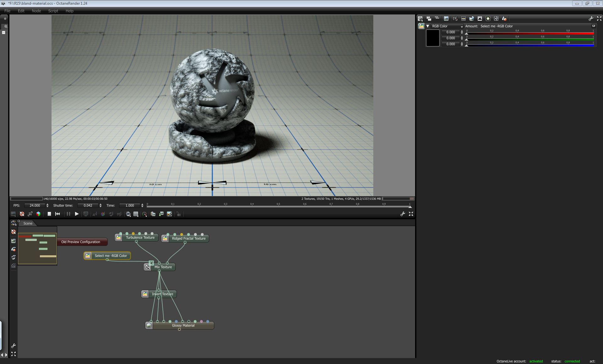The width and height of the screenshot is (603, 364).
Task: Toggle material nodes visibility icon in node sidebar
Action: point(14,249)
